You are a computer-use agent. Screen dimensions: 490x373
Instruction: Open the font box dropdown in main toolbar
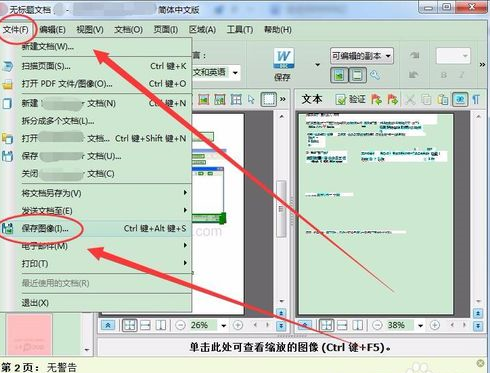click(465, 56)
